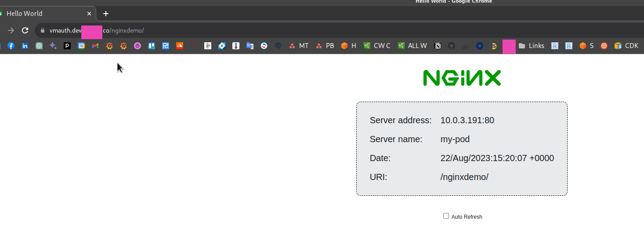Open the orange cube H bookmark
This screenshot has width=644, height=235.
[349, 46]
